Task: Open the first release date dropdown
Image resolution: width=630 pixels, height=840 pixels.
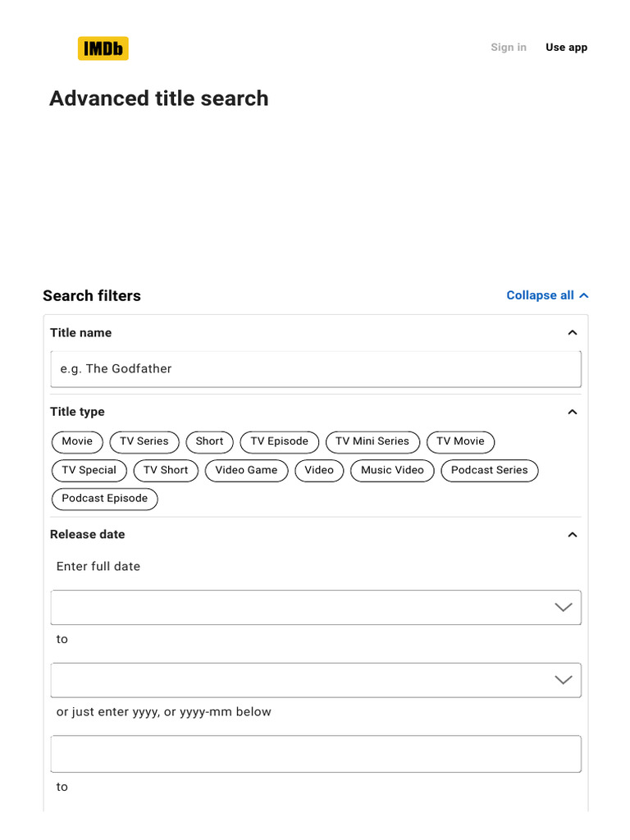Action: pos(316,608)
